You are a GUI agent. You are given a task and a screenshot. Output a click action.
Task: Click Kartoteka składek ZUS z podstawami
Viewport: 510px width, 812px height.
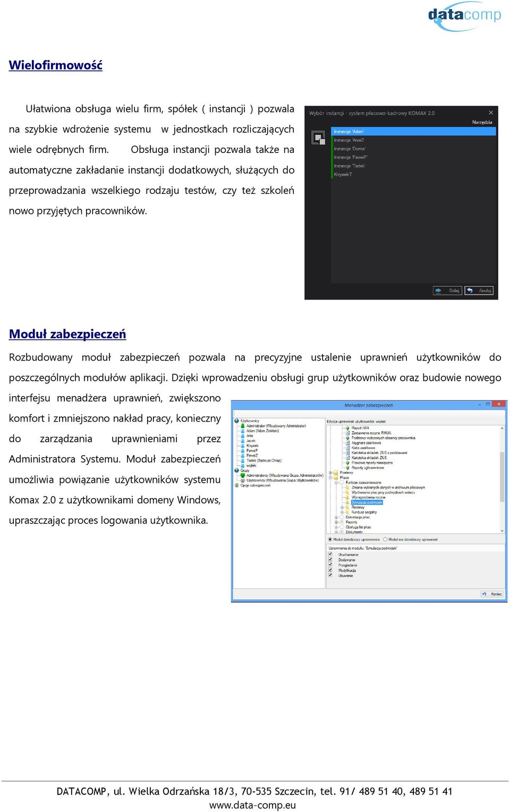point(379,452)
